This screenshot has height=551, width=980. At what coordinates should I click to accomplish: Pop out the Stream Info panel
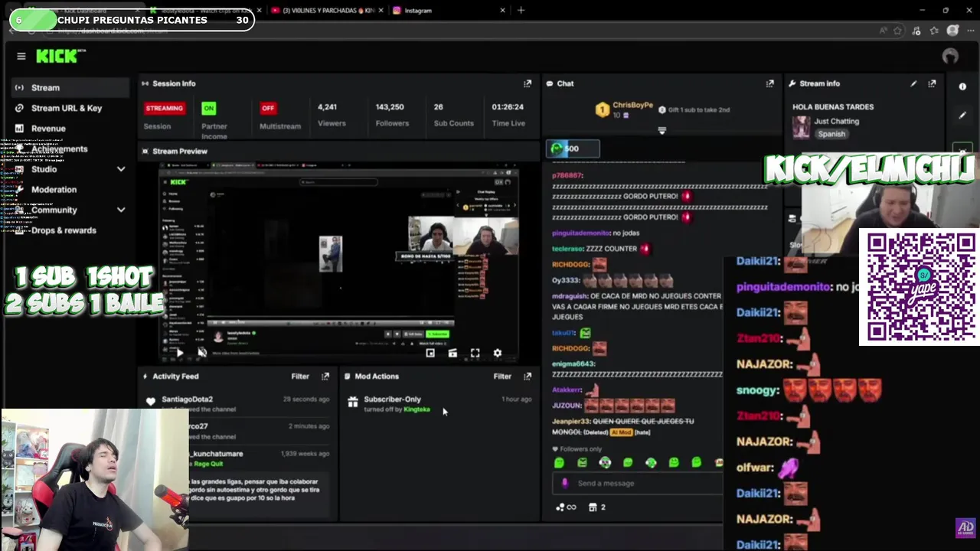coord(932,83)
